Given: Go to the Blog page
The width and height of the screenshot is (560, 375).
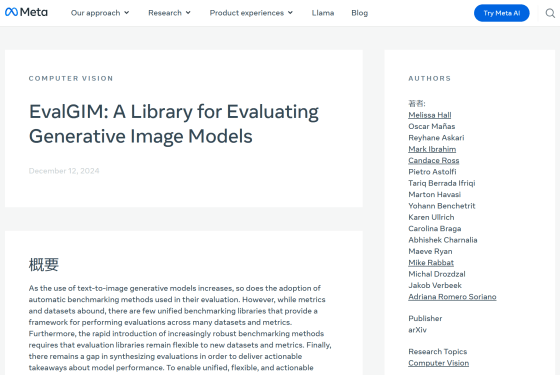Looking at the screenshot, I should point(360,13).
